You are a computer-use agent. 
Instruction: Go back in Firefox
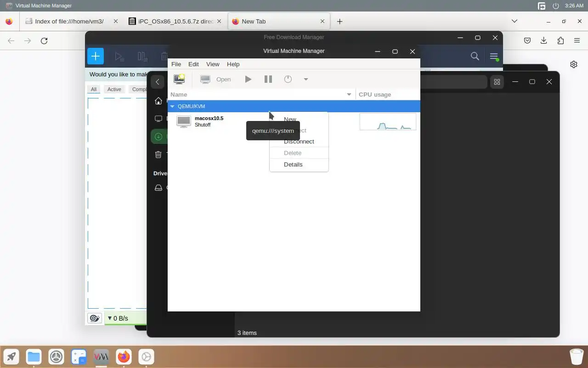pyautogui.click(x=11, y=41)
